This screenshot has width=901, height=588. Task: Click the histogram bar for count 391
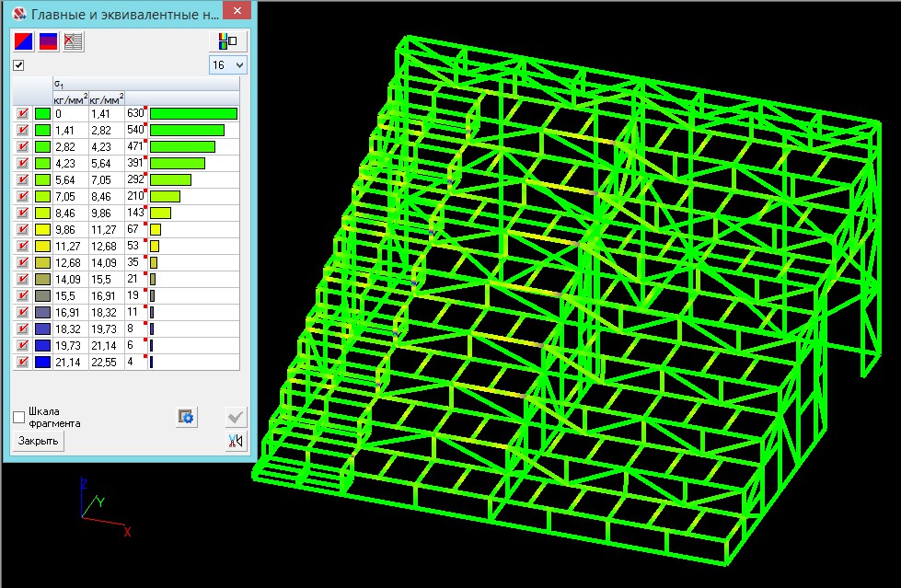coord(178,163)
